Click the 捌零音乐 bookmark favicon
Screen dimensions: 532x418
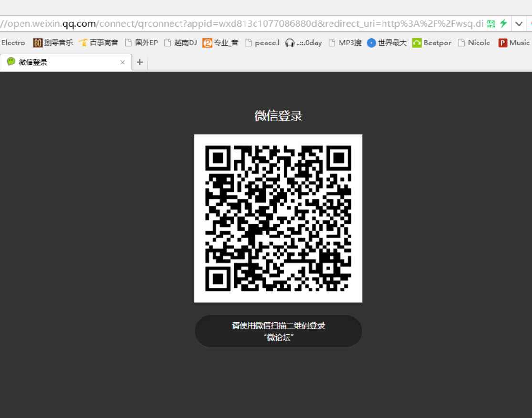point(38,43)
